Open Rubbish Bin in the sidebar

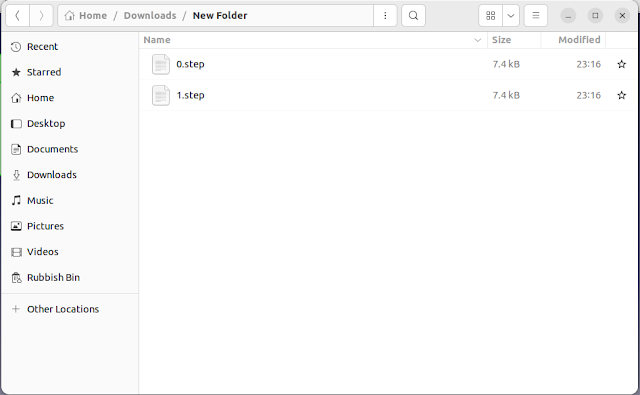coord(69,277)
